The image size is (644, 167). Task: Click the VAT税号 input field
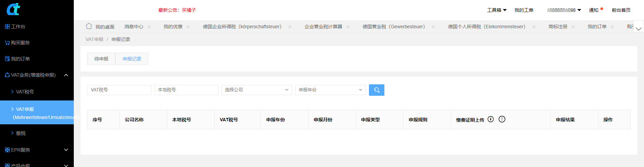pos(119,90)
